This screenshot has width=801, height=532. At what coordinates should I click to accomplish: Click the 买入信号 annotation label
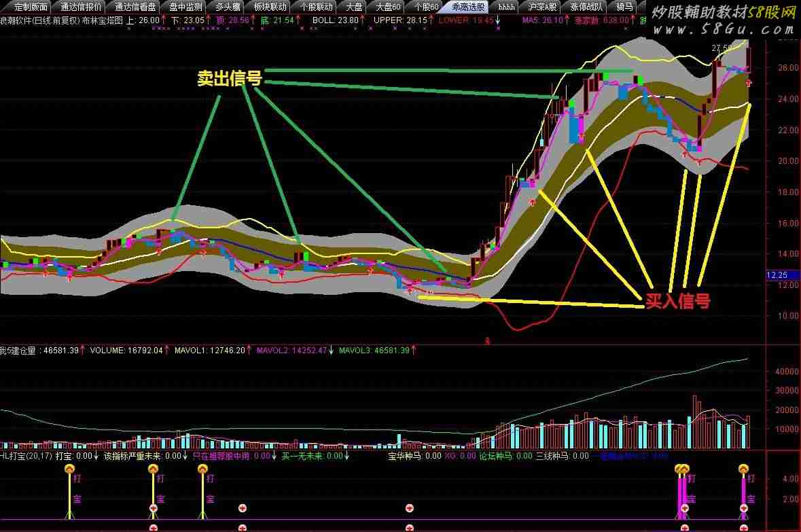coord(677,301)
